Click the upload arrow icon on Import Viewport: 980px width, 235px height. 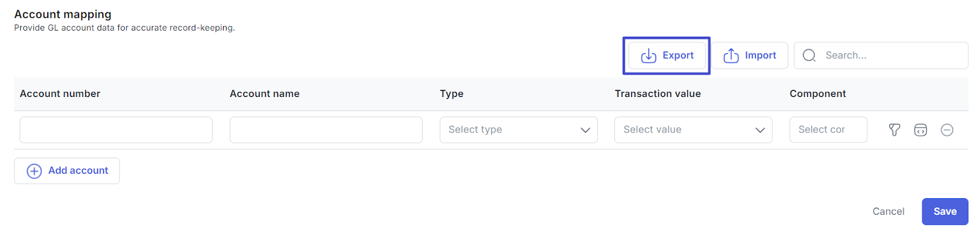pos(731,56)
